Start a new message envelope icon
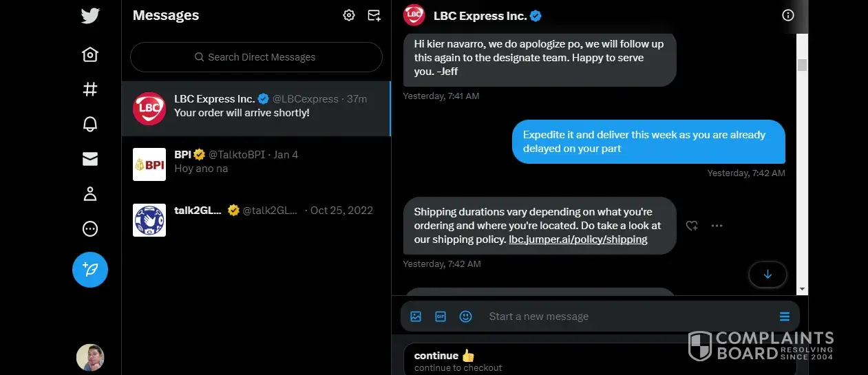The width and height of the screenshot is (868, 375). click(x=374, y=15)
